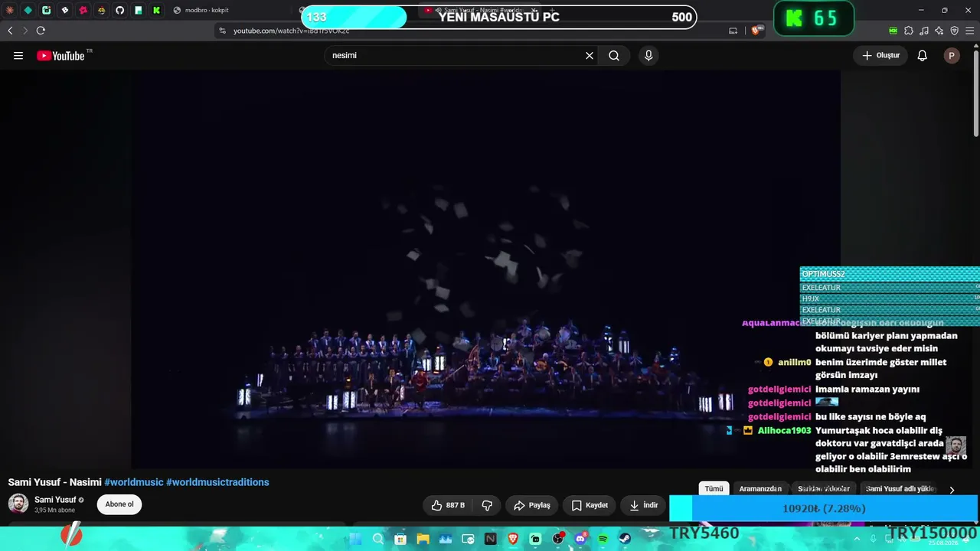Open Steam from the taskbar

point(625,539)
